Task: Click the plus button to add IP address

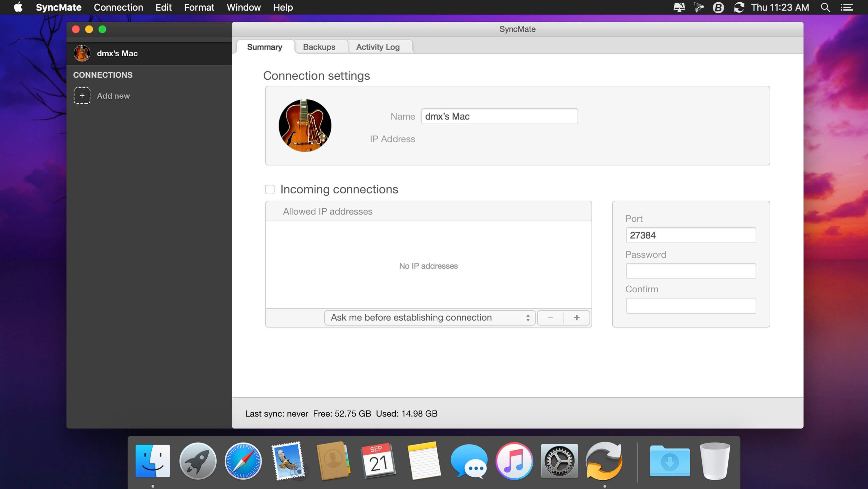Action: point(577,317)
